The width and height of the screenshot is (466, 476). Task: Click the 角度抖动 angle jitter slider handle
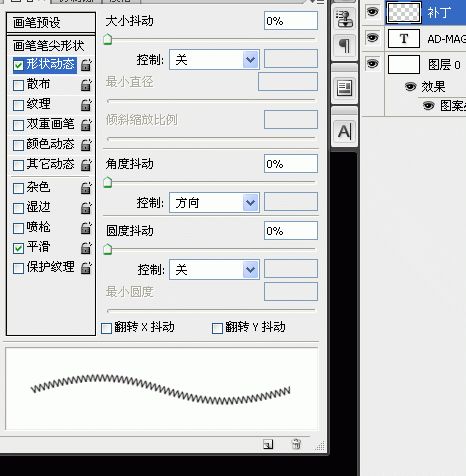[x=107, y=183]
